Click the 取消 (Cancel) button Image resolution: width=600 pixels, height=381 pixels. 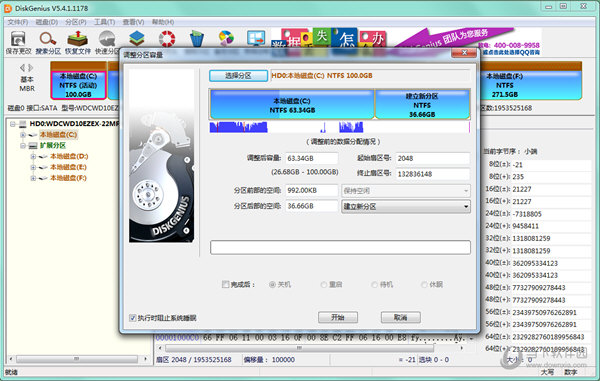tap(401, 317)
